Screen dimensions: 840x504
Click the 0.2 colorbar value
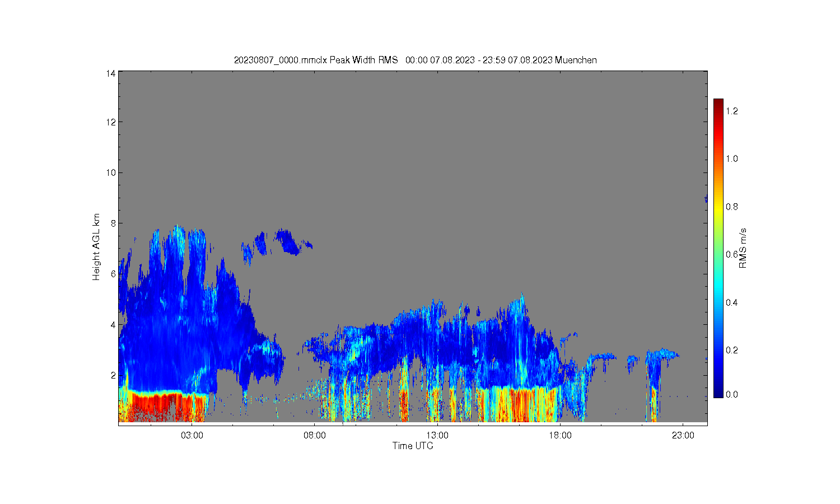point(732,350)
